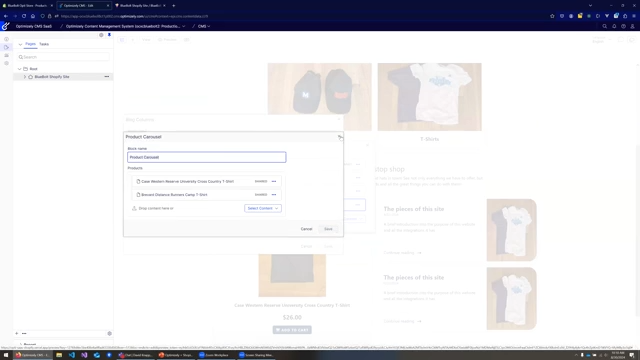Open the browser extensions puzzle icon
Viewport: 640px width, 360px height.
[625, 16]
